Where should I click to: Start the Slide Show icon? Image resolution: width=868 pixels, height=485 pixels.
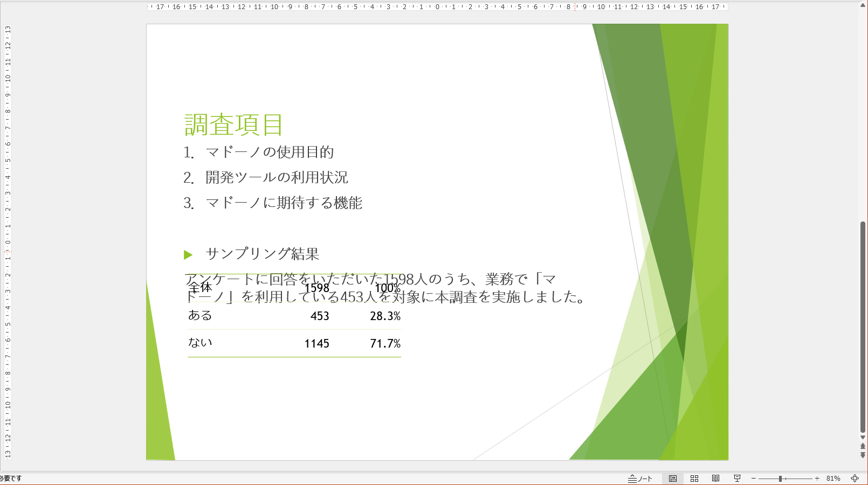[737, 479]
